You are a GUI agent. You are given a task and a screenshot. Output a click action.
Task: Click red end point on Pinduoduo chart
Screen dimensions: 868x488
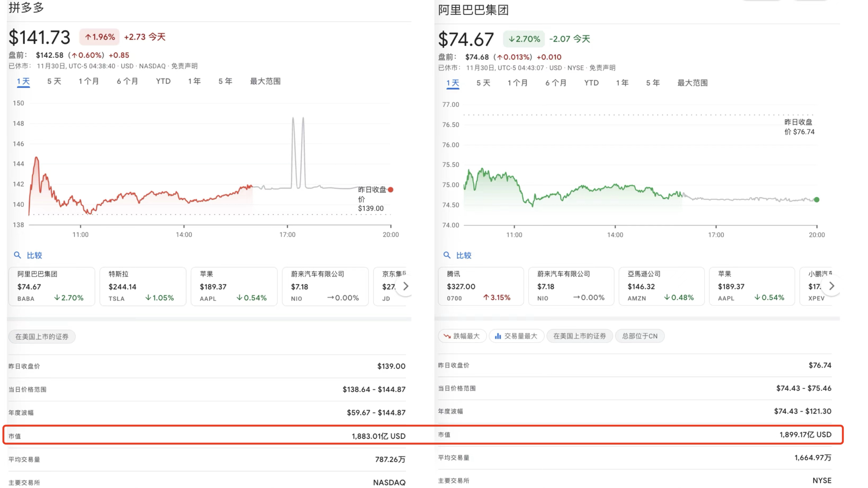[x=391, y=189]
